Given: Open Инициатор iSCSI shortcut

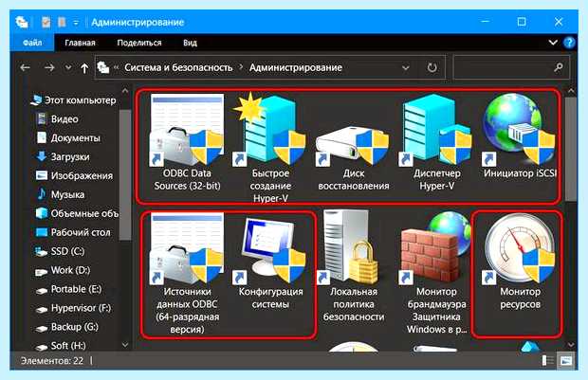Looking at the screenshot, I should (x=520, y=136).
